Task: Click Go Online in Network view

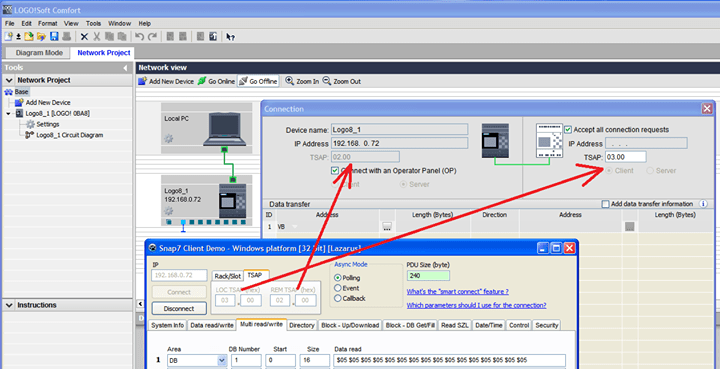Action: click(216, 81)
